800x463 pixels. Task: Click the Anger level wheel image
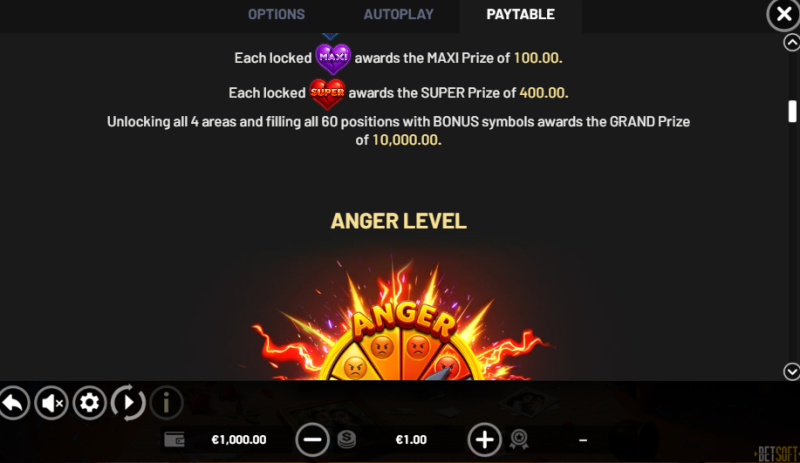(401, 319)
